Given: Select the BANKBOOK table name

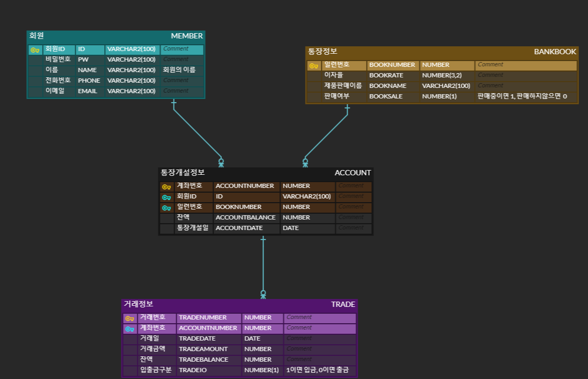Looking at the screenshot, I should (555, 52).
